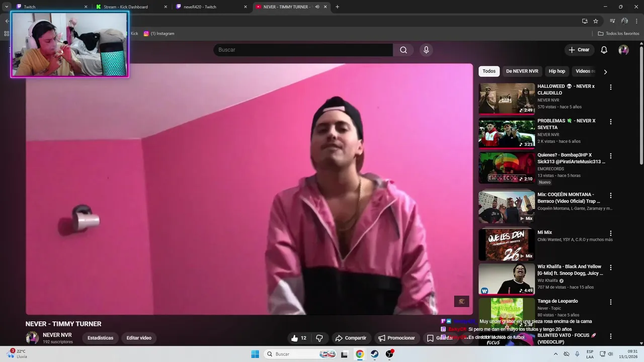Start voice search with the microphone icon
This screenshot has height=362, width=644.
pos(426,50)
